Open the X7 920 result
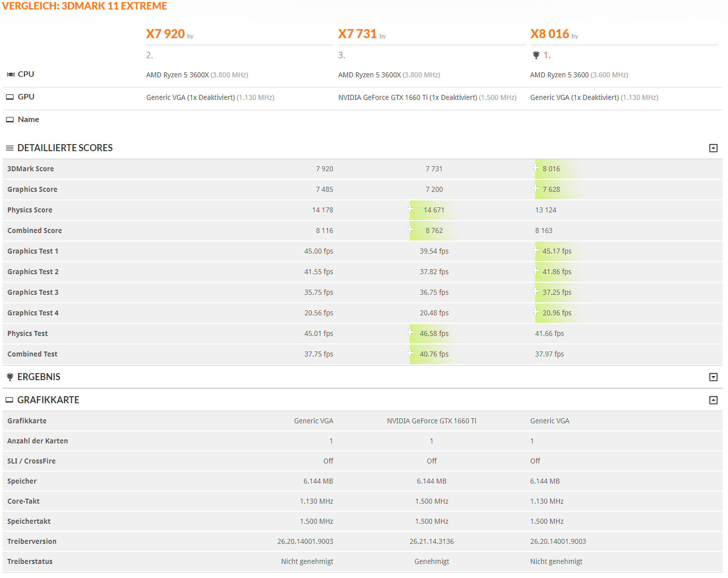Image resolution: width=728 pixels, height=578 pixels. pyautogui.click(x=165, y=34)
